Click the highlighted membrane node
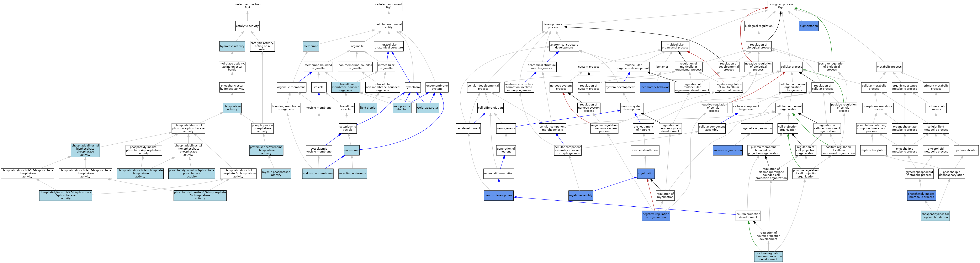Image resolution: width=980 pixels, height=263 pixels. pos(311,46)
